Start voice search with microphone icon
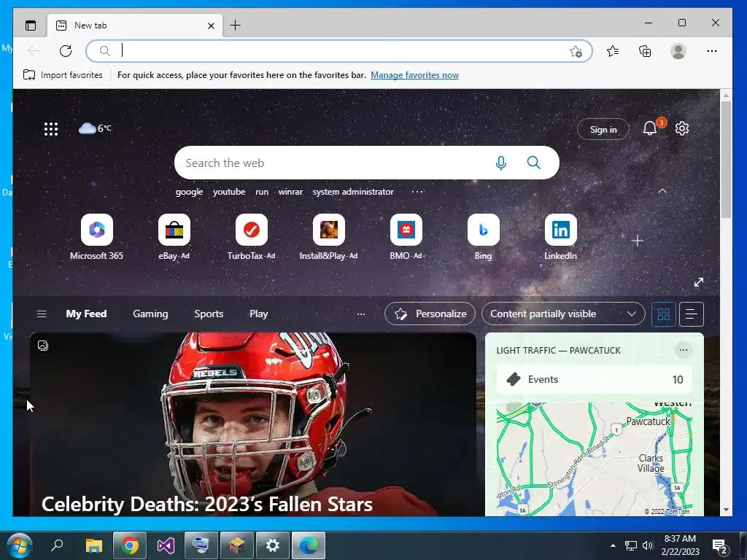Screen dimensions: 747x560 pos(501,163)
